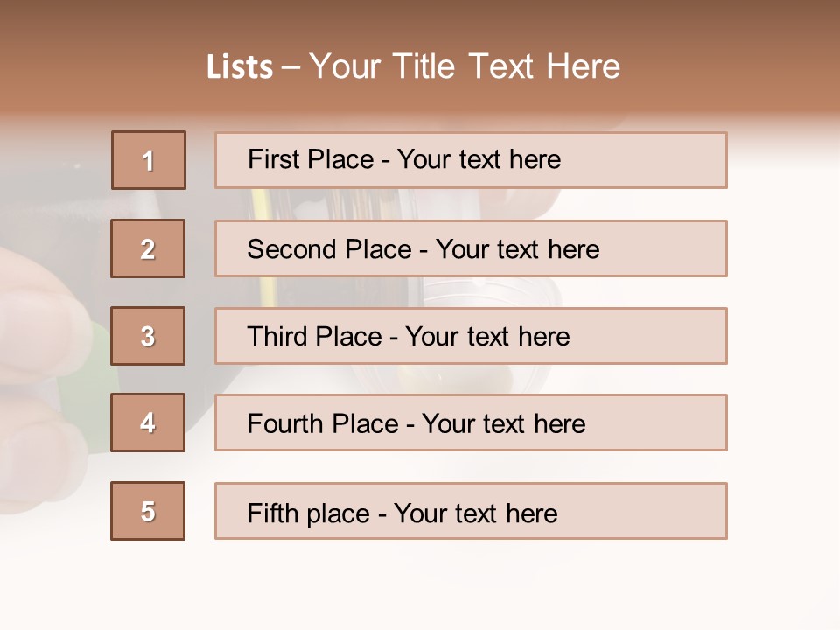Click 'Your text here' in Fifth place row

(475, 514)
